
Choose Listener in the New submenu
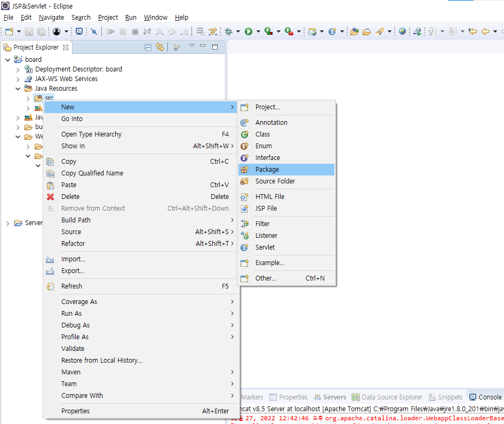pyautogui.click(x=286, y=236)
